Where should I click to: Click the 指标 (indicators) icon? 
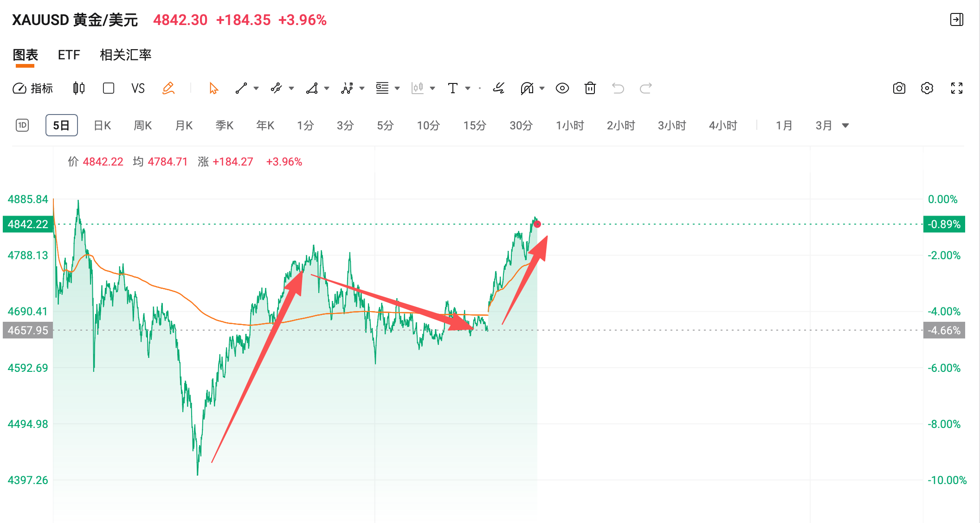coord(32,88)
